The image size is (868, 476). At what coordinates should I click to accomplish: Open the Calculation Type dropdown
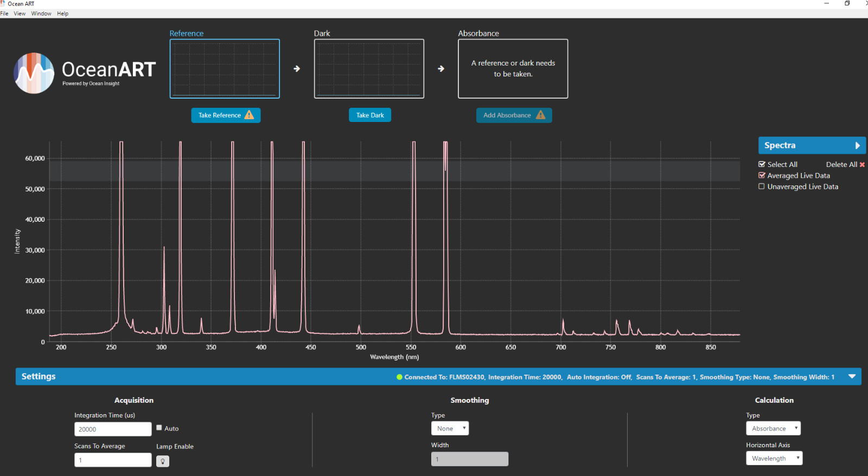tap(773, 428)
